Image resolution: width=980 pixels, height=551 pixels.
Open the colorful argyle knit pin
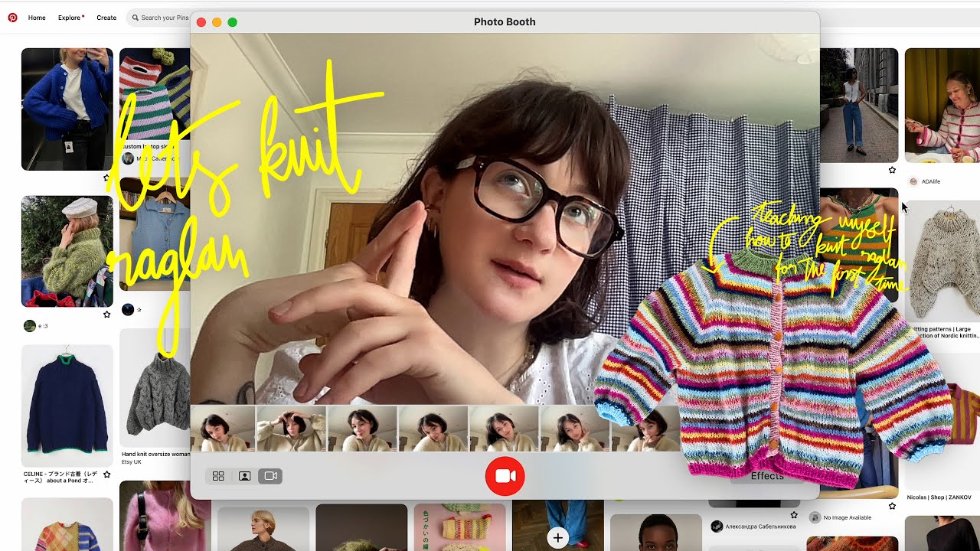[67, 524]
